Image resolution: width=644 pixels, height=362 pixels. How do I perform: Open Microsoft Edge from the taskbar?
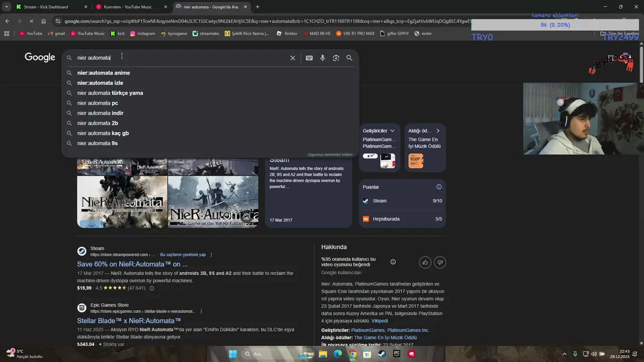pos(338,354)
